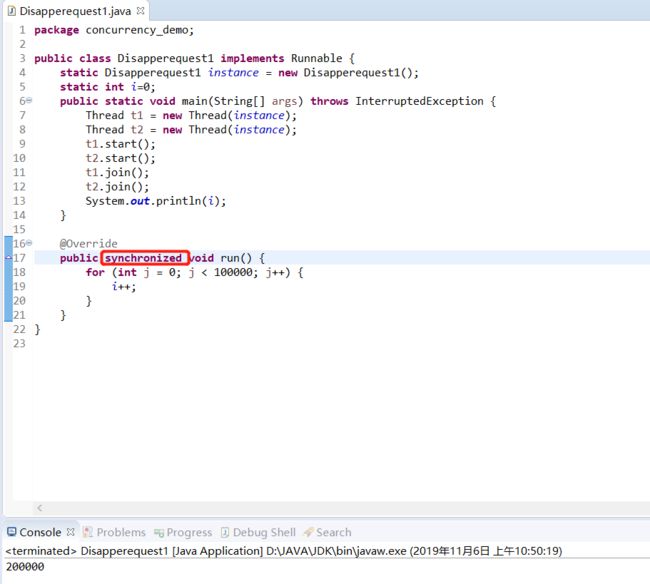
Task: Click the 'Runnable' interface name
Action: [x=317, y=58]
